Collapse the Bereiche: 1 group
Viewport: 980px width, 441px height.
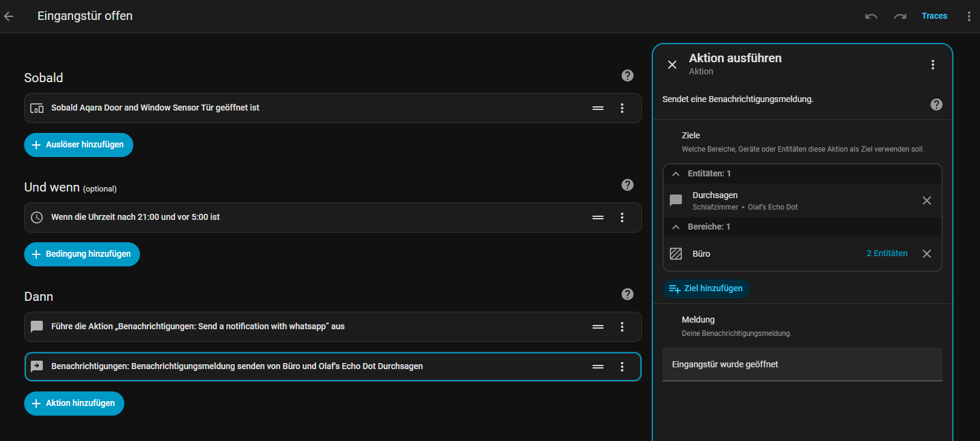pos(676,227)
